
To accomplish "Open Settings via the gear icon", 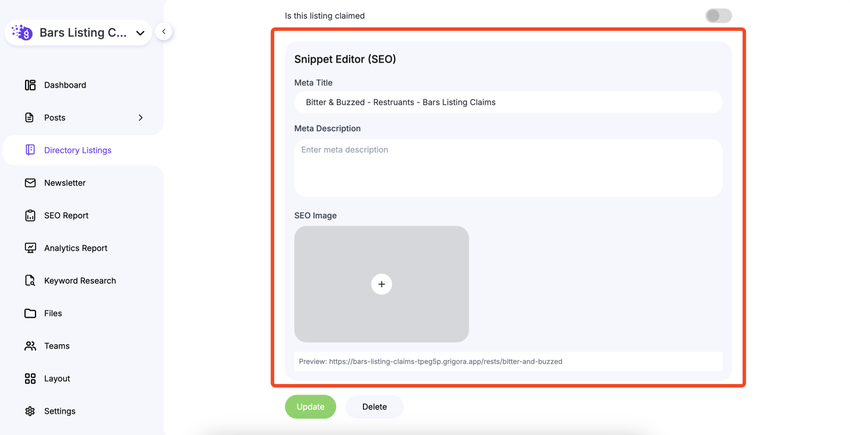I will [x=30, y=411].
